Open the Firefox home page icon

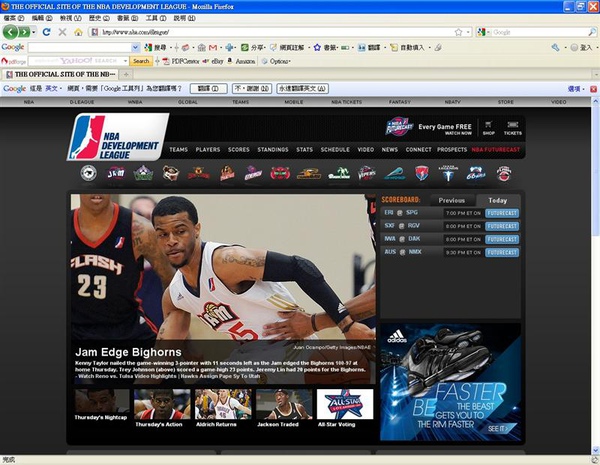point(78,32)
